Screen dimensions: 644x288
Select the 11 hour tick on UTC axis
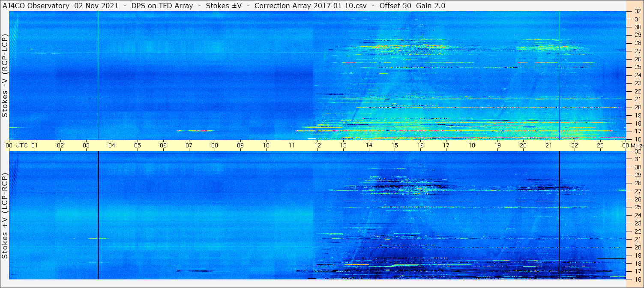(x=292, y=145)
